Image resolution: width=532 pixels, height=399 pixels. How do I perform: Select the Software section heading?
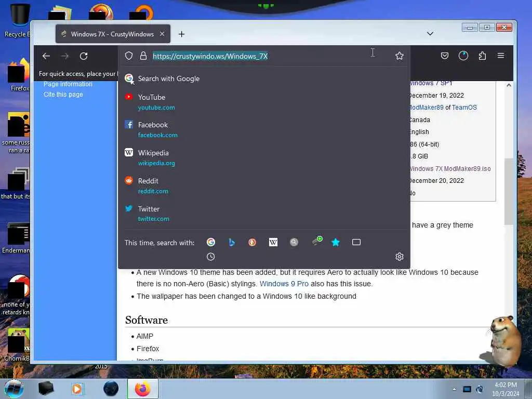(146, 320)
